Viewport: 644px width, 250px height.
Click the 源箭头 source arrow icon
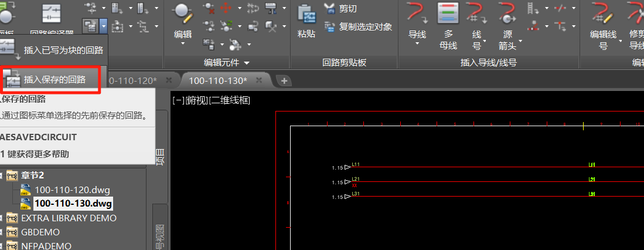(507, 14)
